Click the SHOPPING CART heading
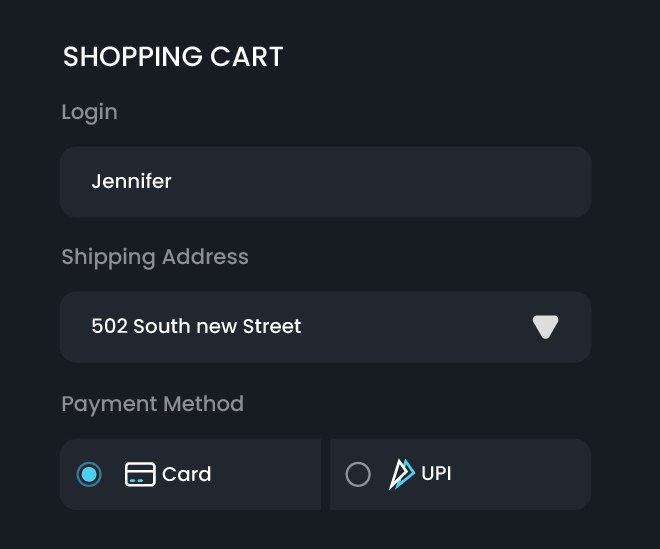The width and height of the screenshot is (660, 549). coord(173,57)
